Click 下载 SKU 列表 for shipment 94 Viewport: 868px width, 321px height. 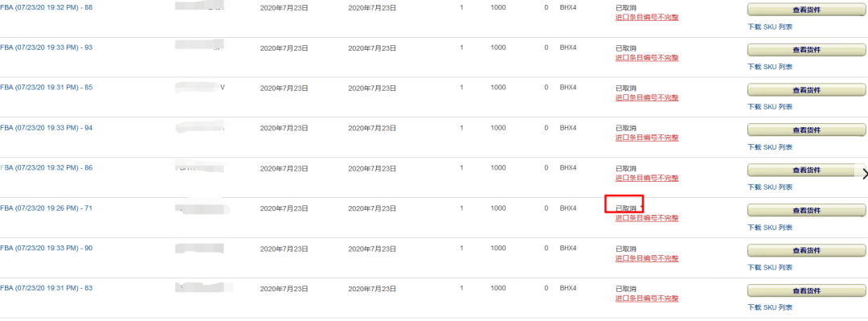pos(769,147)
